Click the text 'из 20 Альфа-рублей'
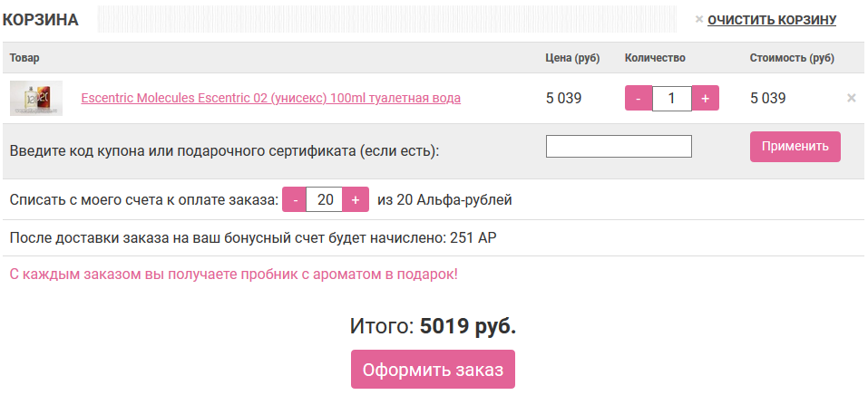This screenshot has height=395, width=868. pos(444,199)
